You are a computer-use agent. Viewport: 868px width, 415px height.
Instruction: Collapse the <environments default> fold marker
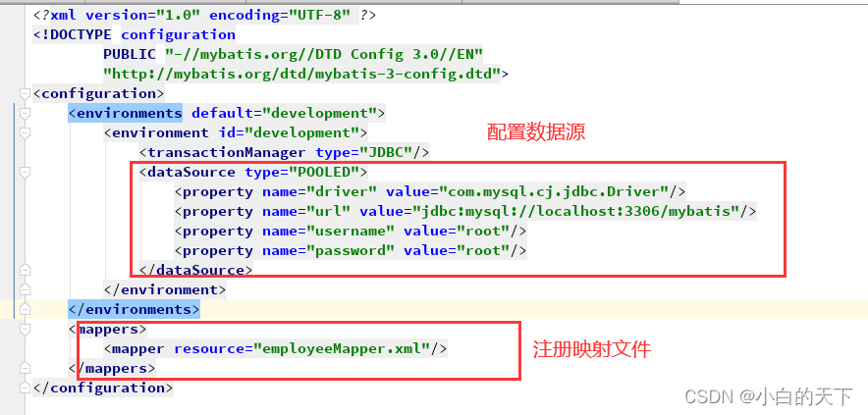tap(24, 114)
